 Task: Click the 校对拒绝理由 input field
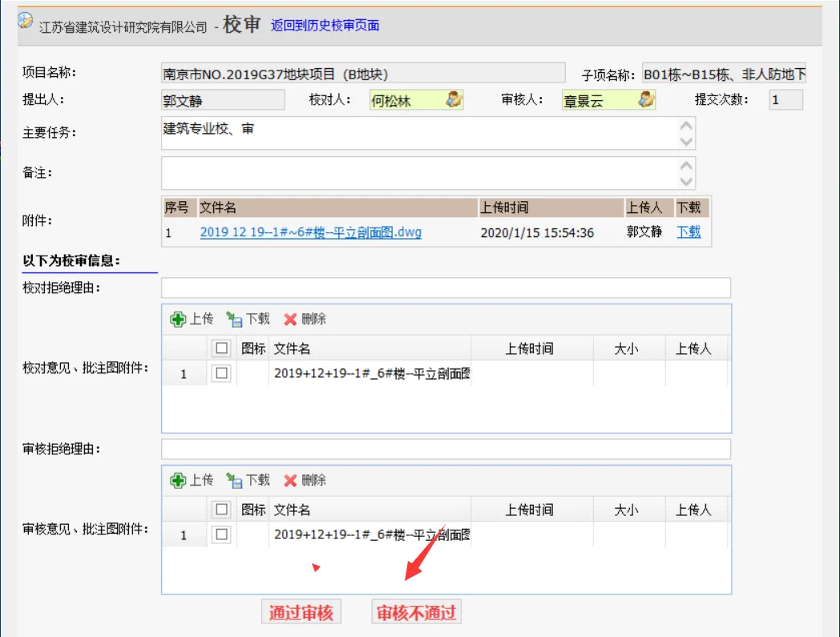point(446,288)
